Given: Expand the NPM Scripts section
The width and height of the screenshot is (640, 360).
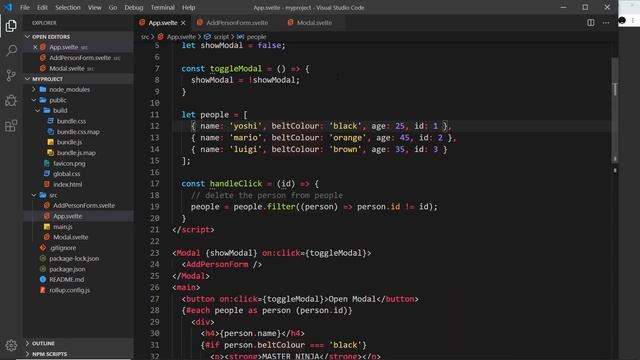Looking at the screenshot, I should pos(78,354).
